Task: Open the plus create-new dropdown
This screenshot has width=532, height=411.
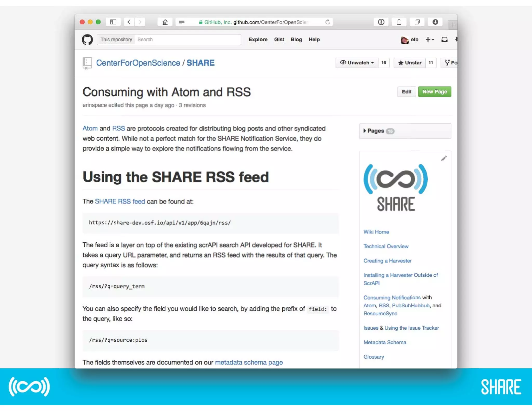Action: coord(430,39)
